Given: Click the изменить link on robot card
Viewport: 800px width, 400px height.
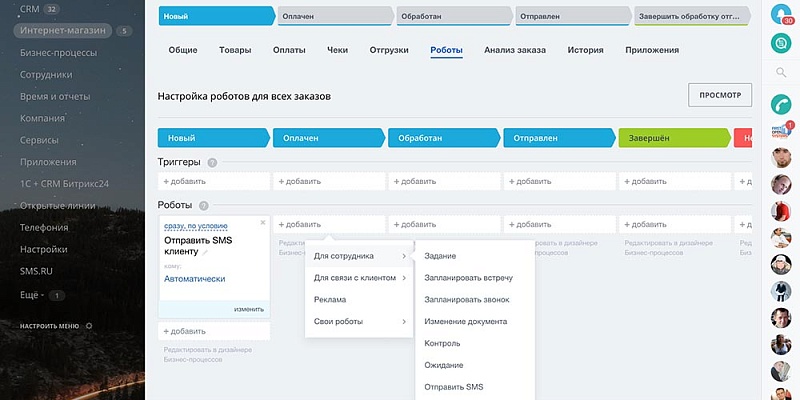Looking at the screenshot, I should tap(249, 309).
